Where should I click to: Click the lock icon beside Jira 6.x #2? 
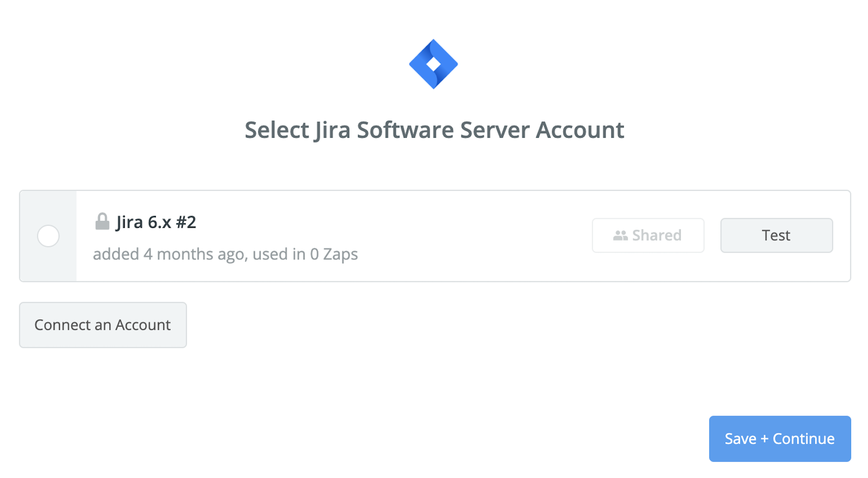pyautogui.click(x=102, y=221)
